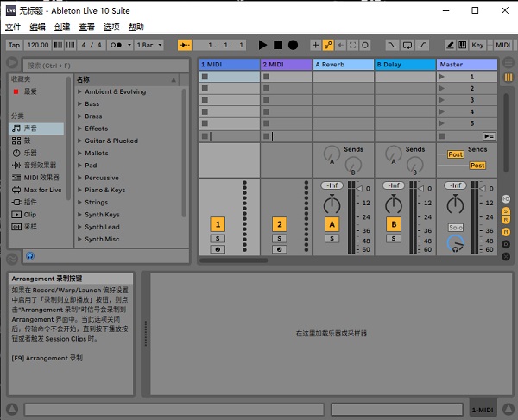The height and width of the screenshot is (420, 518).
Task: Solo track 2 MIDI
Action: (280, 238)
